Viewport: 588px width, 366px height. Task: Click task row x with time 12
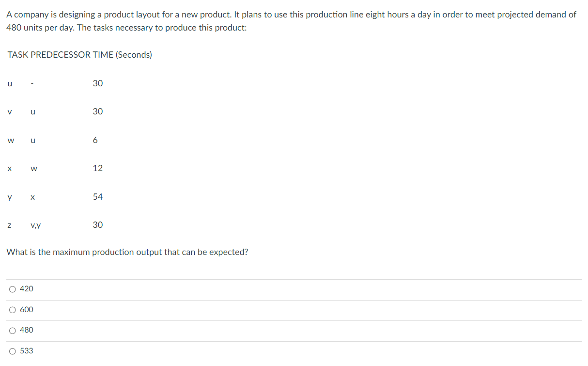pyautogui.click(x=53, y=168)
